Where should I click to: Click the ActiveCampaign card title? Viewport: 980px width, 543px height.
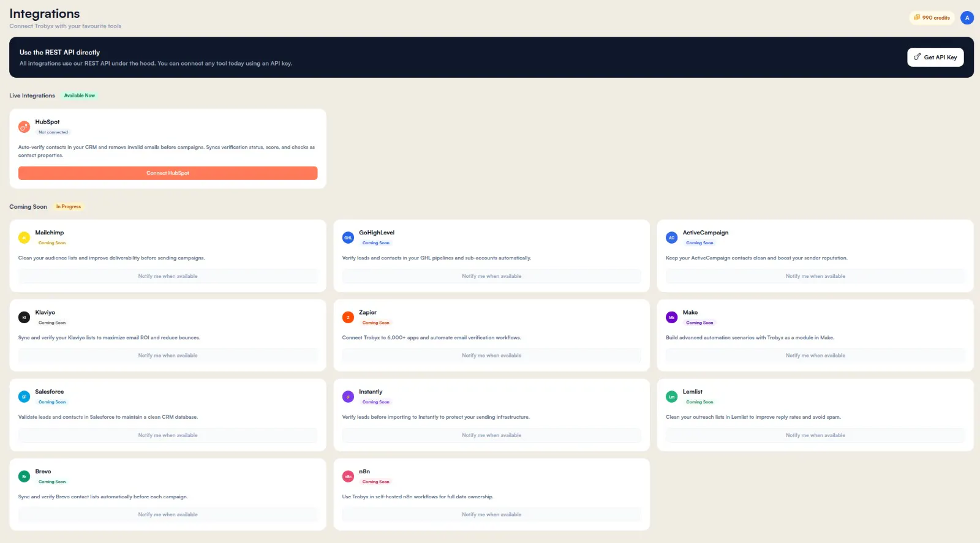(x=706, y=233)
